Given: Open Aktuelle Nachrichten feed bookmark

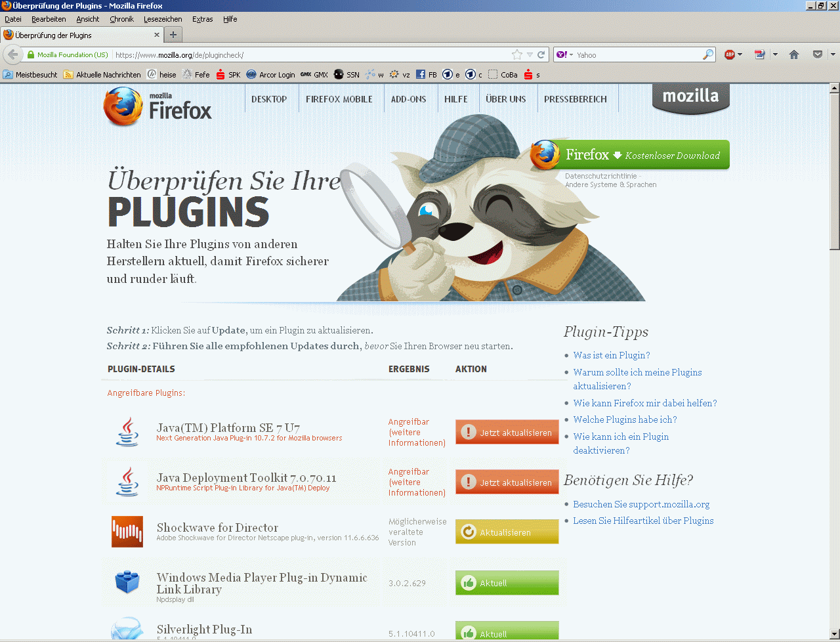Looking at the screenshot, I should 102,75.
